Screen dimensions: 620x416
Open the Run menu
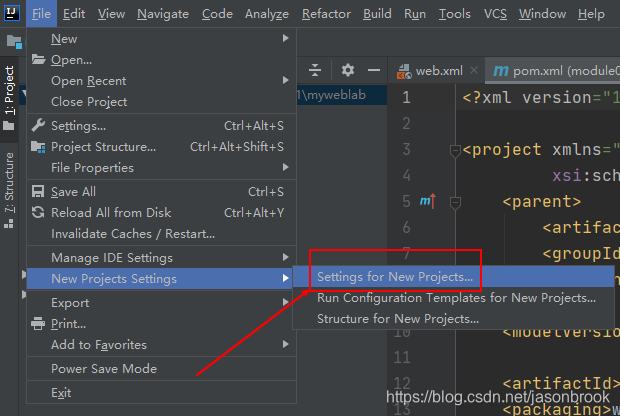point(415,14)
